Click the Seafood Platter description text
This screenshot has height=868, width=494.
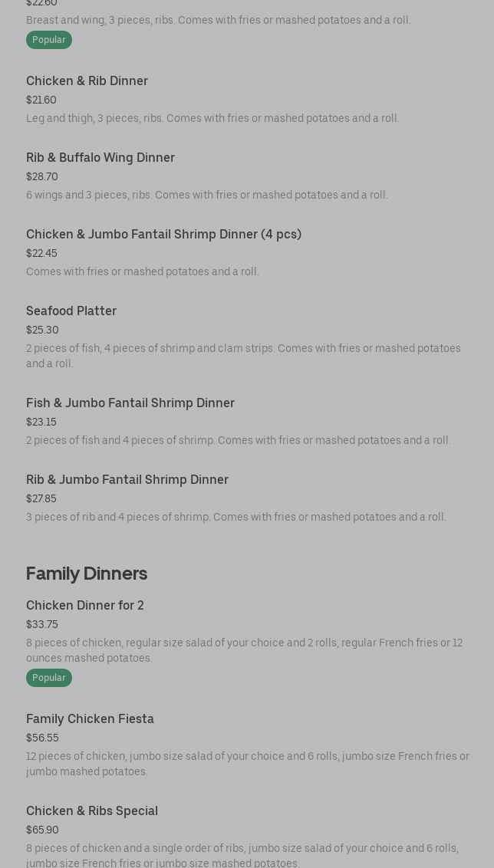point(243,356)
